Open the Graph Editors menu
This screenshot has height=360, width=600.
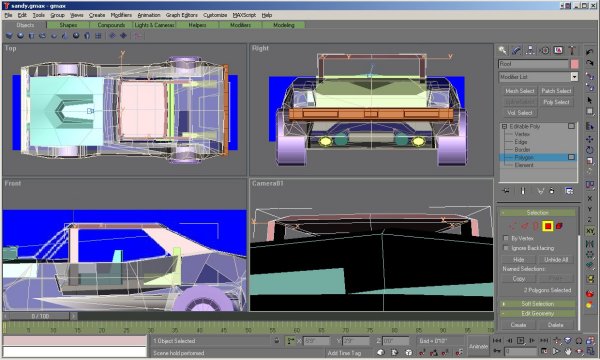tap(182, 15)
